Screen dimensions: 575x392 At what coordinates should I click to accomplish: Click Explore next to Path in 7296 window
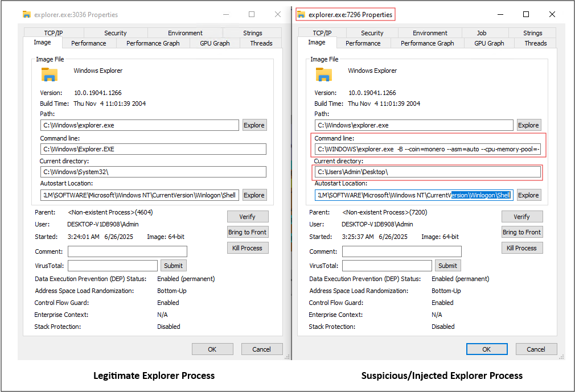528,125
